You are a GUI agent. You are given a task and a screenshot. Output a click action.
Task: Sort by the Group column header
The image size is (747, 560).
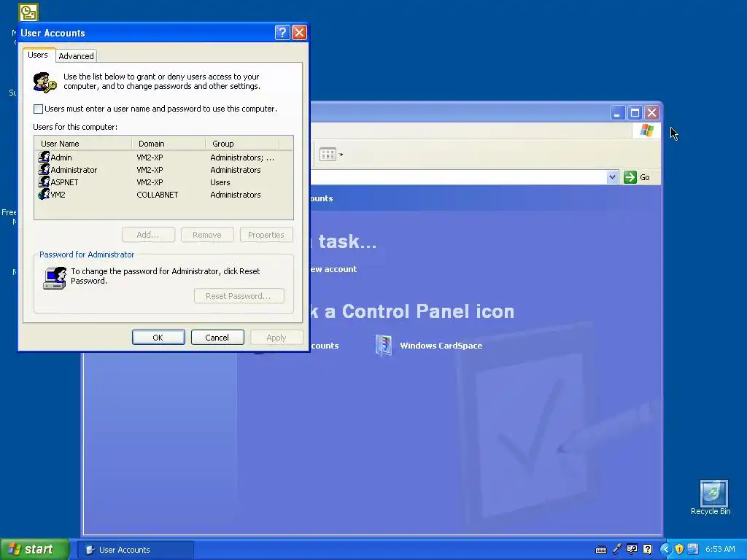click(x=242, y=144)
